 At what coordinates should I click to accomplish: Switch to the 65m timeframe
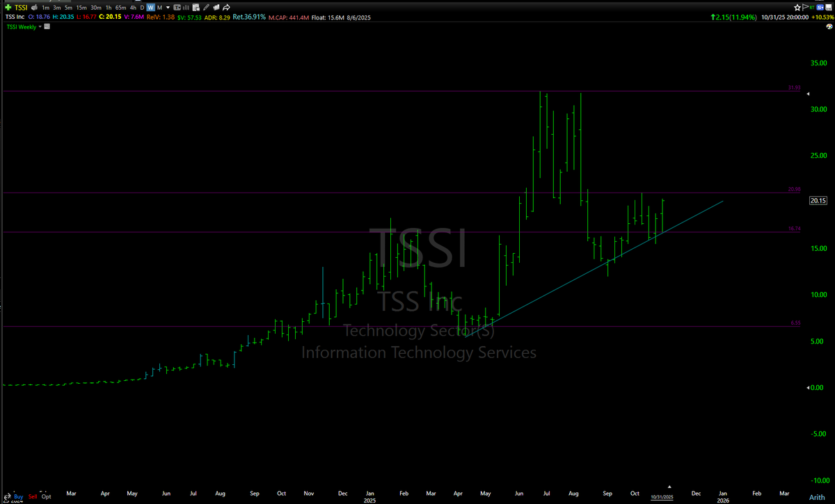pos(121,8)
